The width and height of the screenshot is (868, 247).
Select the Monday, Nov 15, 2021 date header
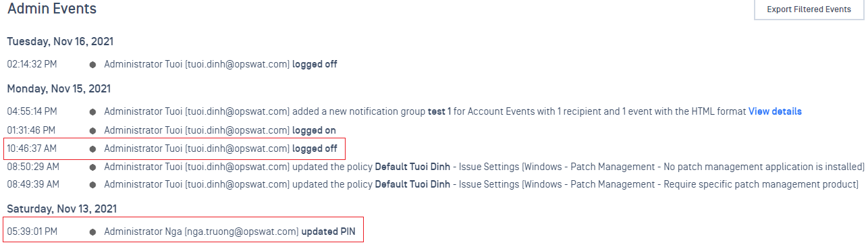pos(59,88)
